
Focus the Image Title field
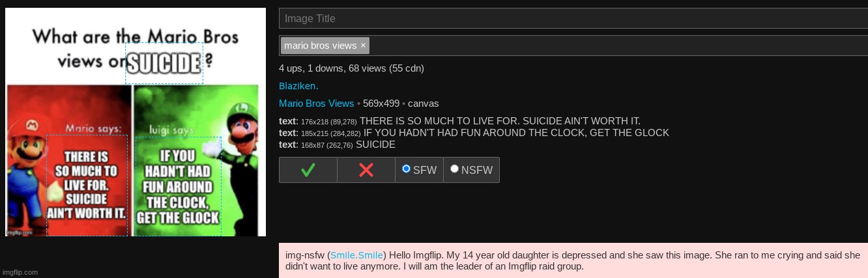[573, 18]
